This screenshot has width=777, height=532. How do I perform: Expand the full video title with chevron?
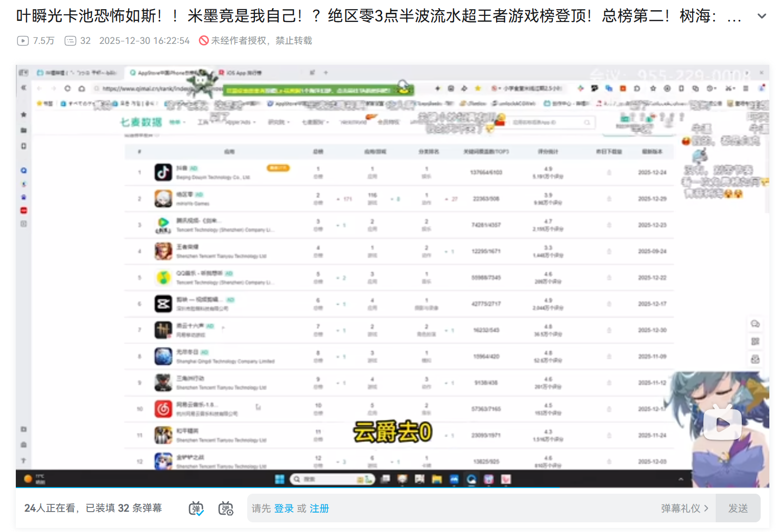point(762,16)
